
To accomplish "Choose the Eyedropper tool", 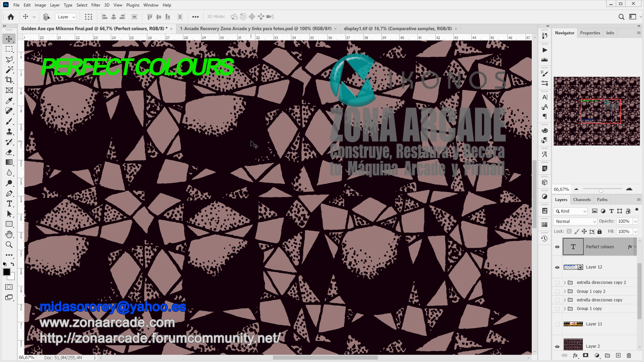I will [x=9, y=101].
